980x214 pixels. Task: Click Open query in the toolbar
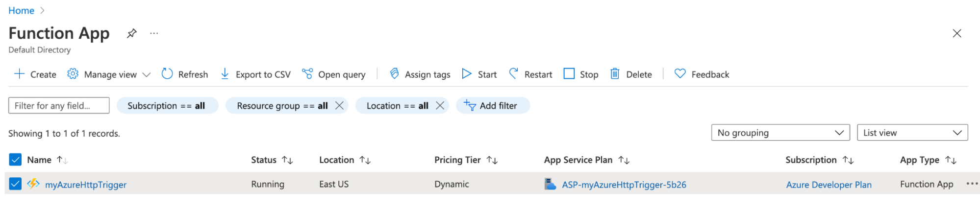coord(333,74)
